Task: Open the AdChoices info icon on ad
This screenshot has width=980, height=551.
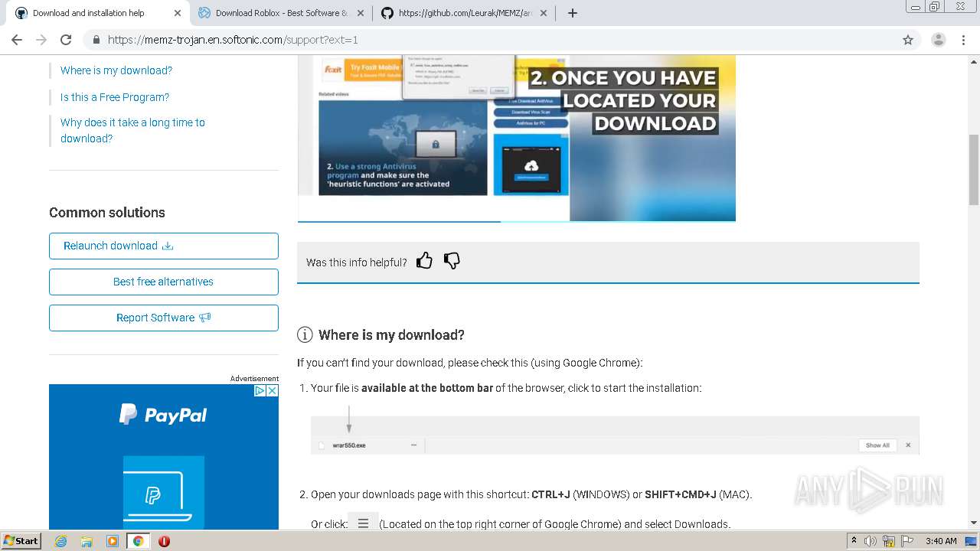Action: tap(260, 390)
